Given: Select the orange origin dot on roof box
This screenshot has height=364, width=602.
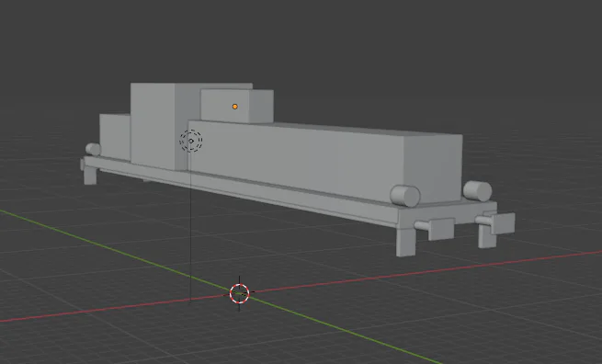Looking at the screenshot, I should tap(235, 107).
